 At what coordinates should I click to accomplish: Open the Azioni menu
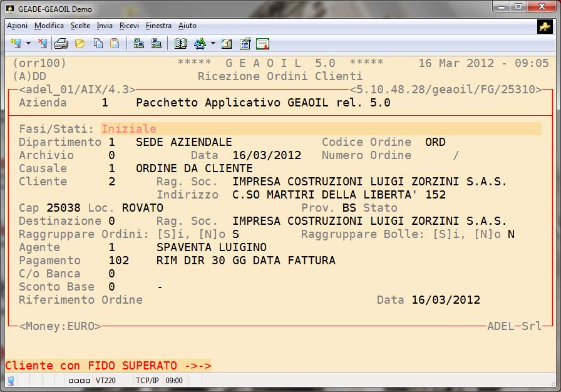click(x=17, y=26)
